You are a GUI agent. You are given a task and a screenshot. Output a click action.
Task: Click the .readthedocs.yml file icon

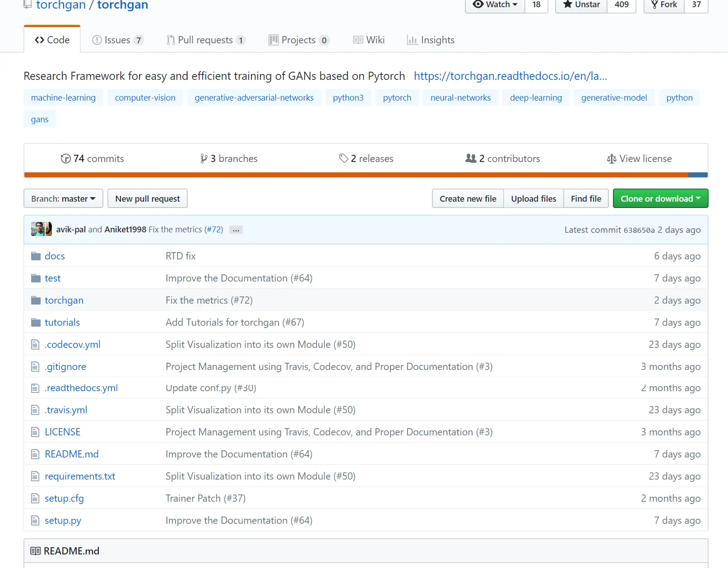(x=35, y=388)
